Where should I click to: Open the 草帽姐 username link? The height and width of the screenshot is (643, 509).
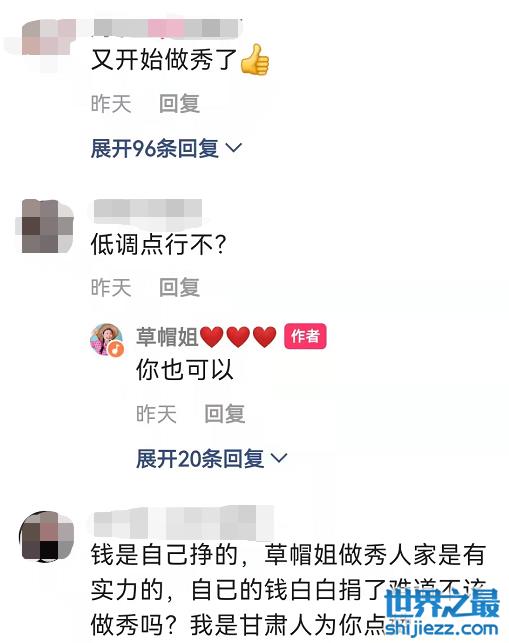[167, 337]
